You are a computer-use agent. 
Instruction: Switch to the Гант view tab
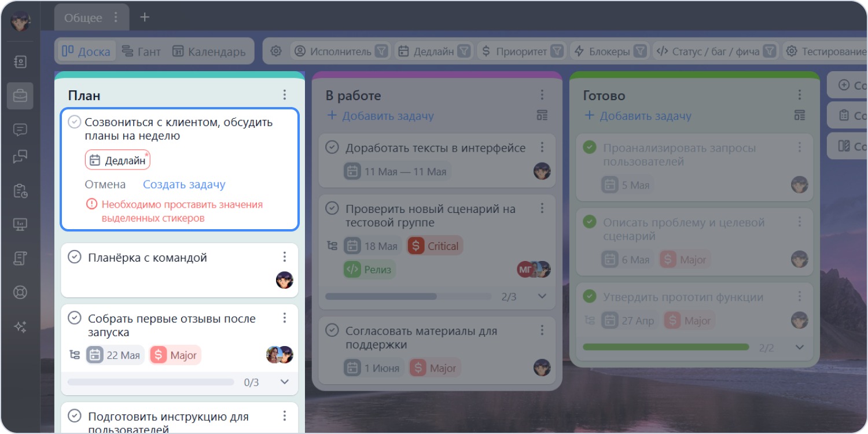tap(141, 52)
